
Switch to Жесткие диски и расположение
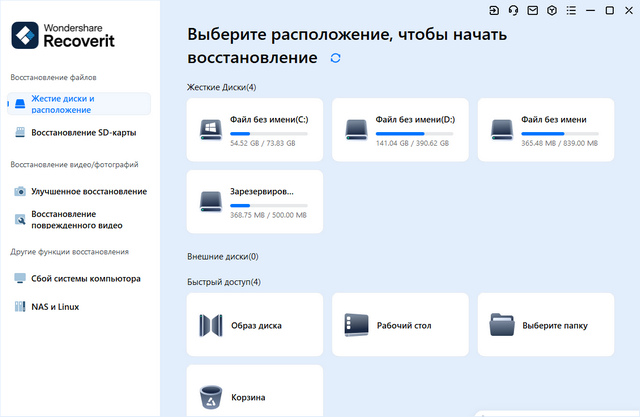click(x=79, y=104)
